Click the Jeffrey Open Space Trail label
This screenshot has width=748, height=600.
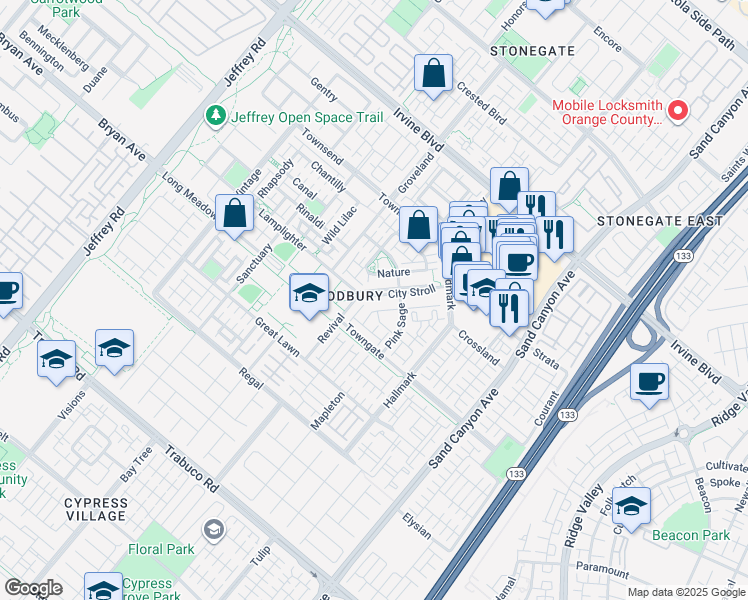coord(307,117)
